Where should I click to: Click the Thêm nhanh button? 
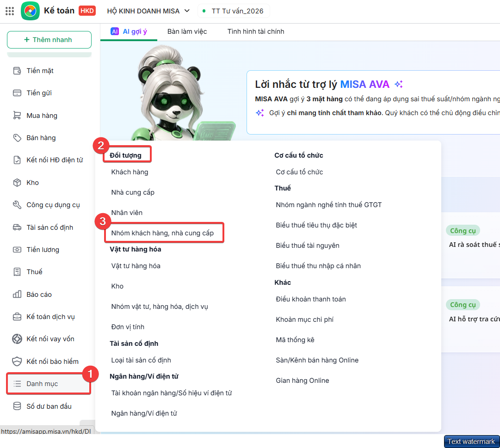[49, 40]
